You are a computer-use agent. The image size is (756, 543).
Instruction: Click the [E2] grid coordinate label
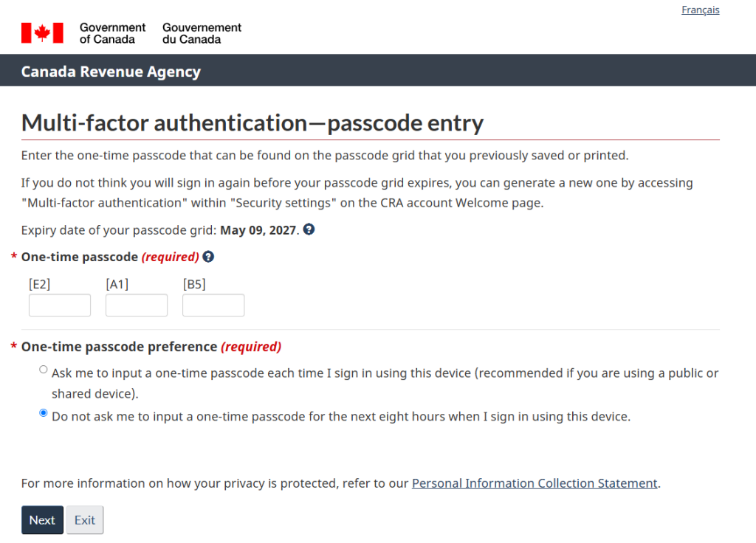[39, 284]
